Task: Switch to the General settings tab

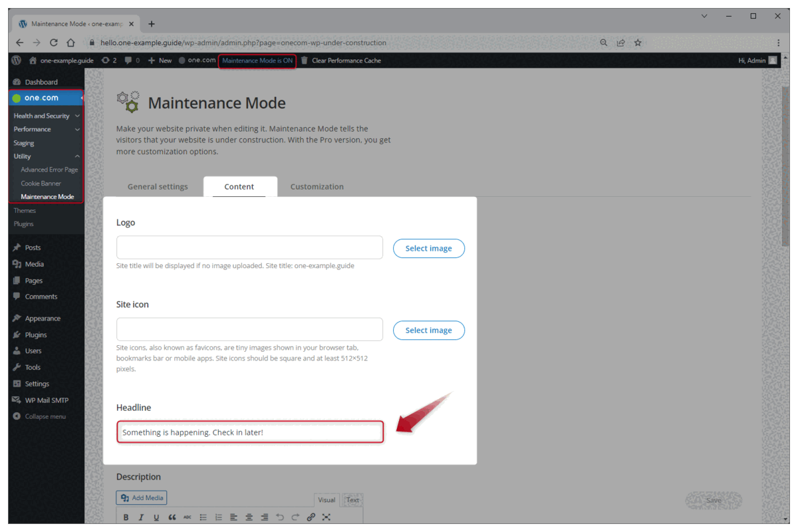Action: coord(158,187)
